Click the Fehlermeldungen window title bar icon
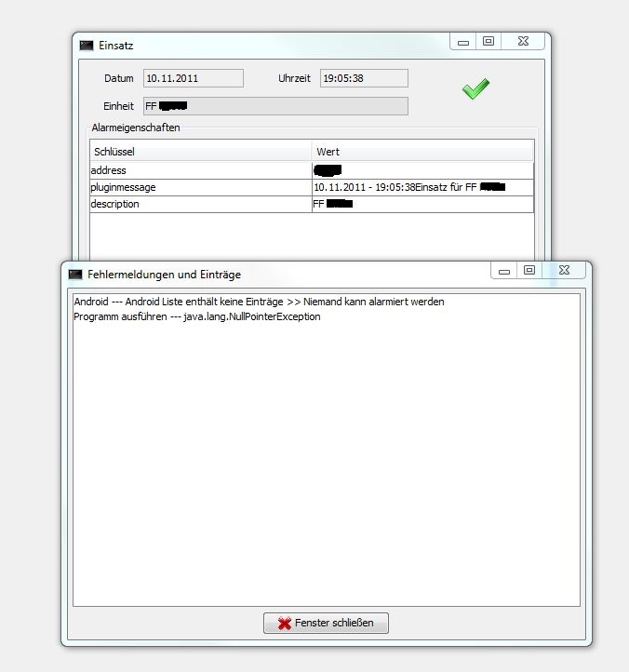The width and height of the screenshot is (629, 672). (x=75, y=275)
